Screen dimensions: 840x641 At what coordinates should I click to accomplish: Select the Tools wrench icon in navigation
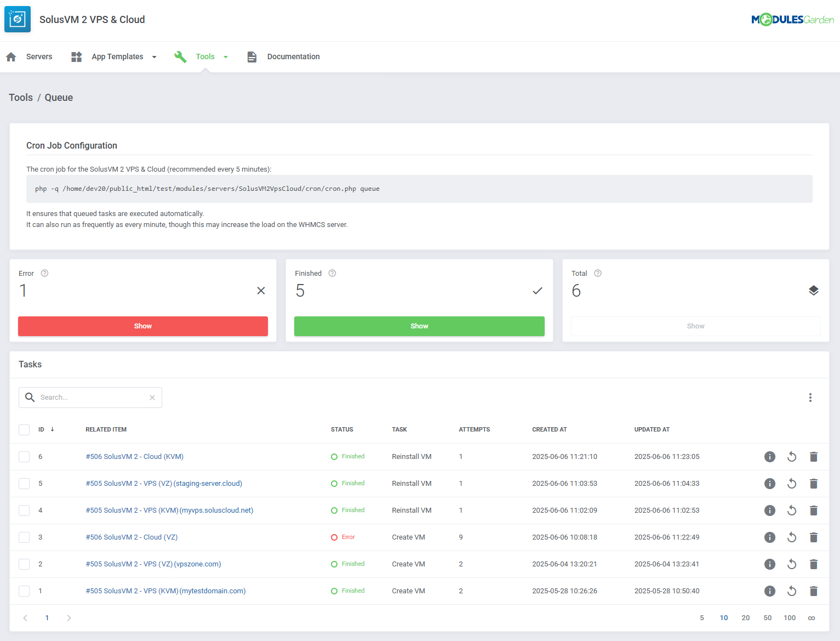point(180,56)
